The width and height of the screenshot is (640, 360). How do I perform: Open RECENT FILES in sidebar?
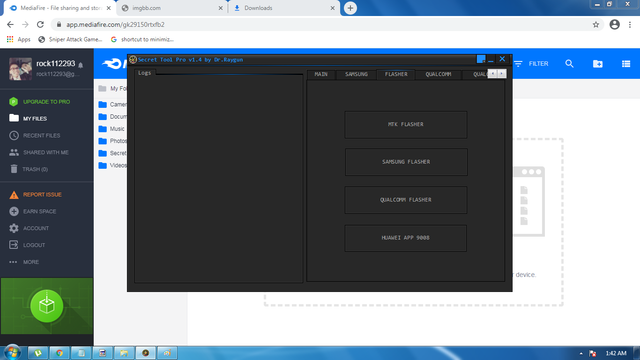pyautogui.click(x=35, y=136)
